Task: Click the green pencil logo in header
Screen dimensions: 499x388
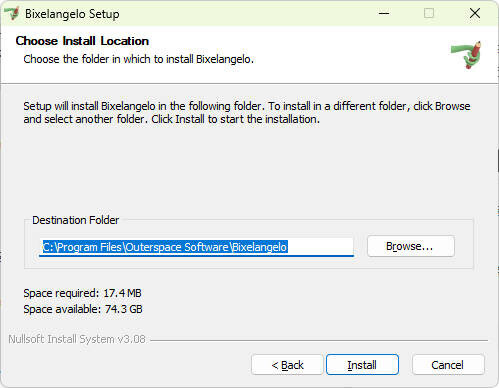Action: (x=467, y=54)
